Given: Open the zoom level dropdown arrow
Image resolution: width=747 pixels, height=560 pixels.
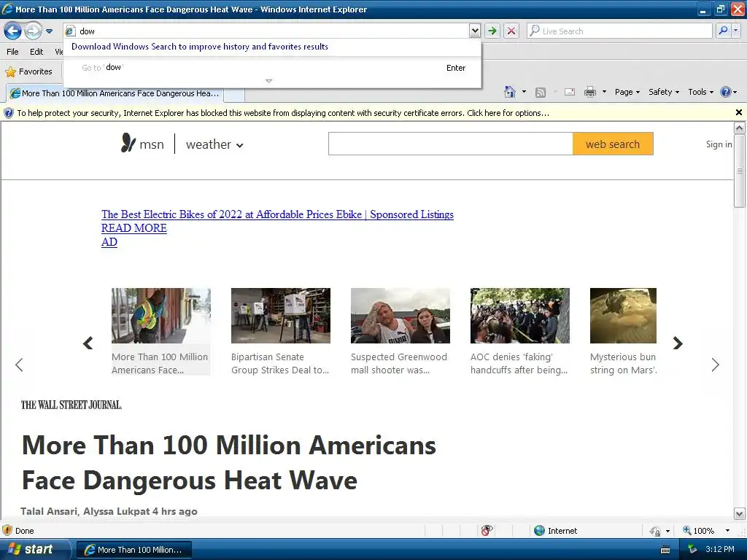Looking at the screenshot, I should coord(727,531).
